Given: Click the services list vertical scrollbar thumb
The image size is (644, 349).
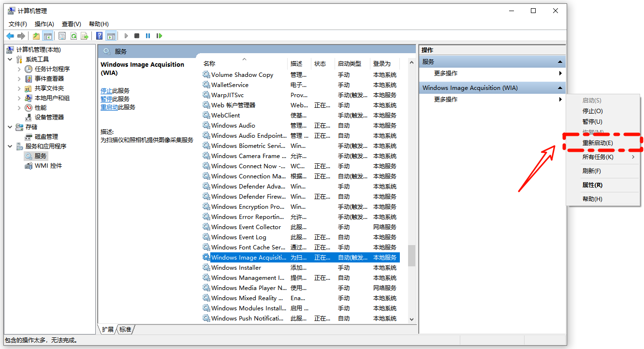Looking at the screenshot, I should click(x=411, y=256).
